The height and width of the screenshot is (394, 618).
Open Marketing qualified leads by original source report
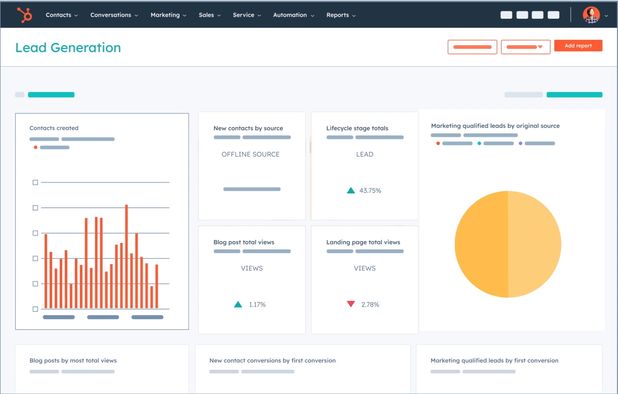coord(495,126)
